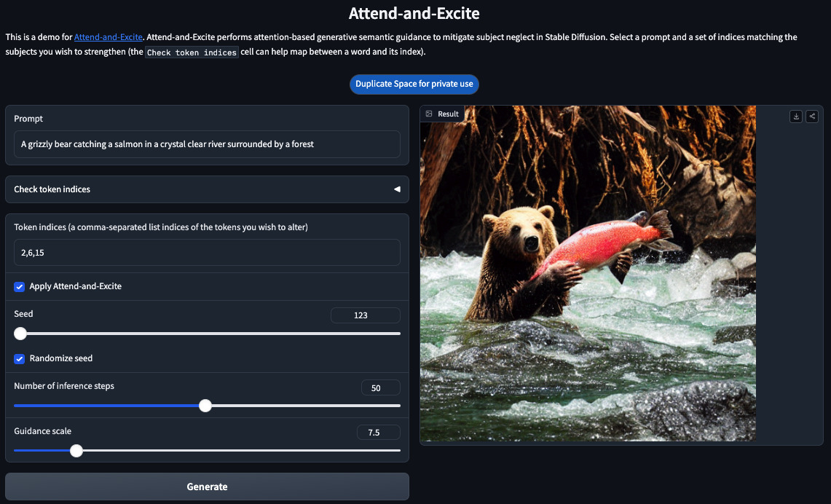The height and width of the screenshot is (504, 831).
Task: Download the generated result image
Action: pos(797,117)
